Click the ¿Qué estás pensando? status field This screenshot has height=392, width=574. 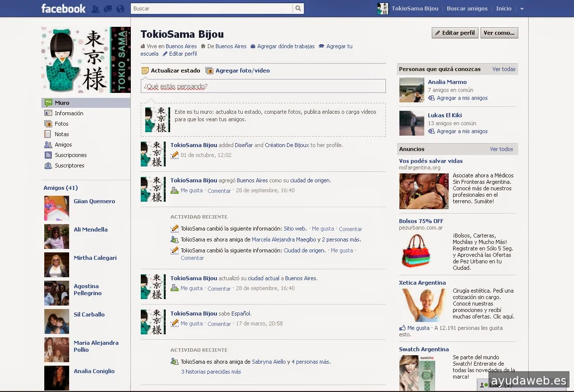point(263,86)
